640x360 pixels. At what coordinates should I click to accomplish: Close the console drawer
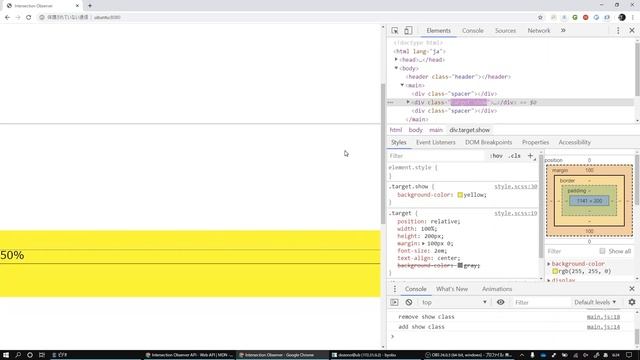pyautogui.click(x=632, y=289)
